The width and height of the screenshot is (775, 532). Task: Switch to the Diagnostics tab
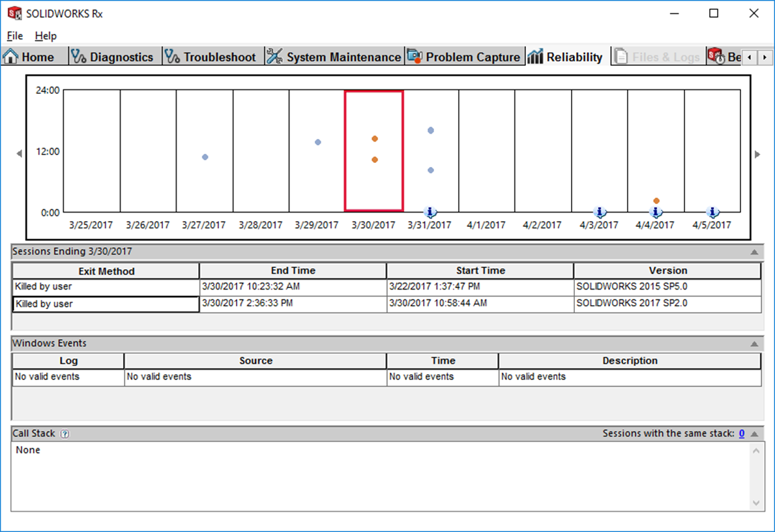point(112,57)
